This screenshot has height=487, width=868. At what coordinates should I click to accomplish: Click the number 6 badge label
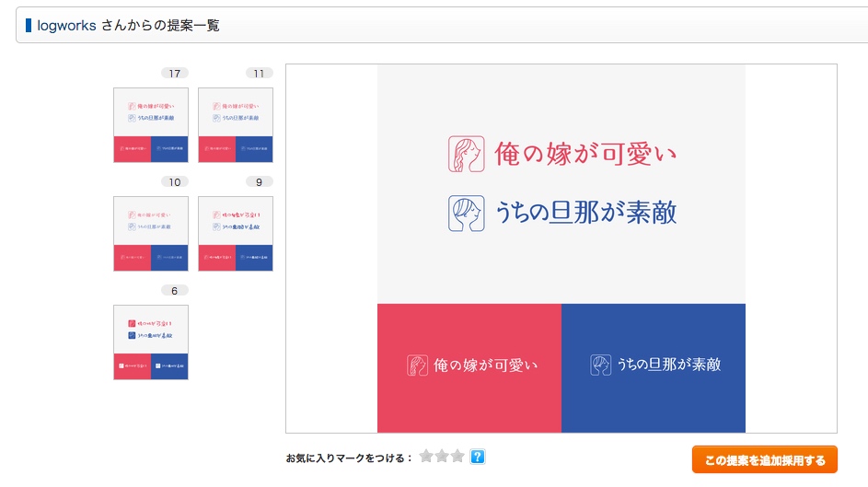click(x=175, y=291)
